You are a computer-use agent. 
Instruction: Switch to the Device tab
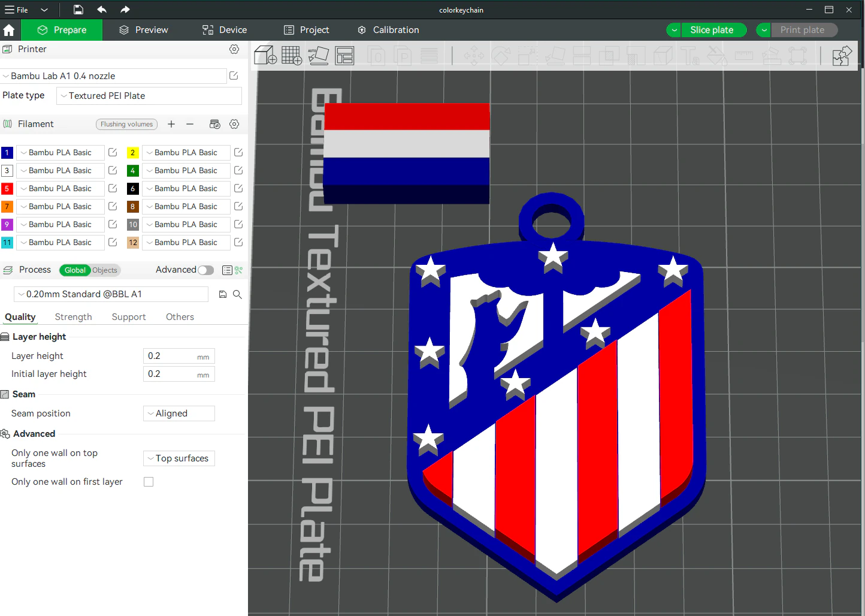tap(225, 30)
